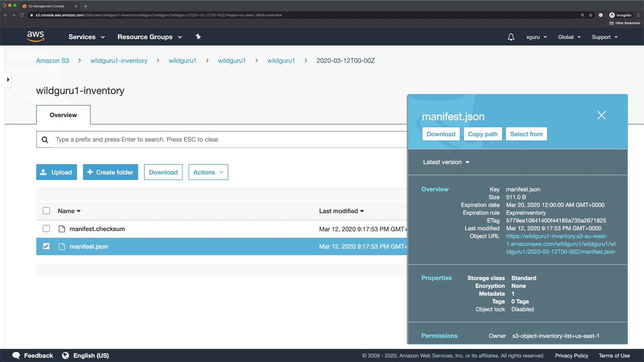The image size is (644, 362).
Task: Open the Privacy Policy footer link
Action: click(x=572, y=355)
